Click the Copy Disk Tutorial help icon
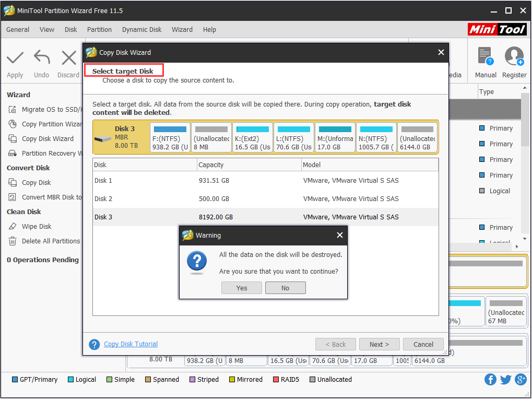 94,344
